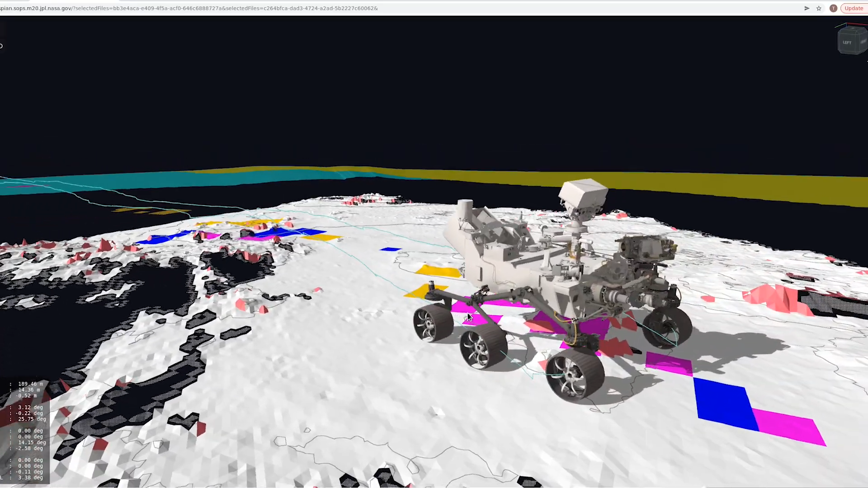Click the share page arrow icon
Viewport: 868px width, 488px height.
coord(807,8)
